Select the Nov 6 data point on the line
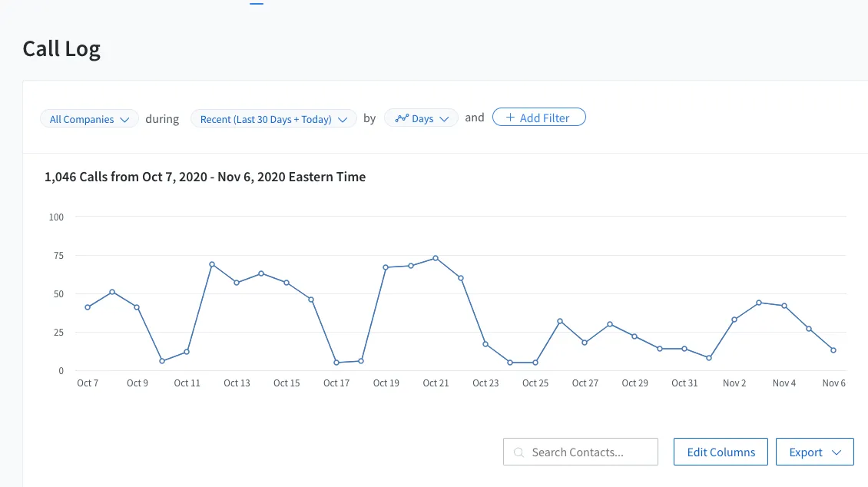Screen dimensions: 868x487 [833, 350]
